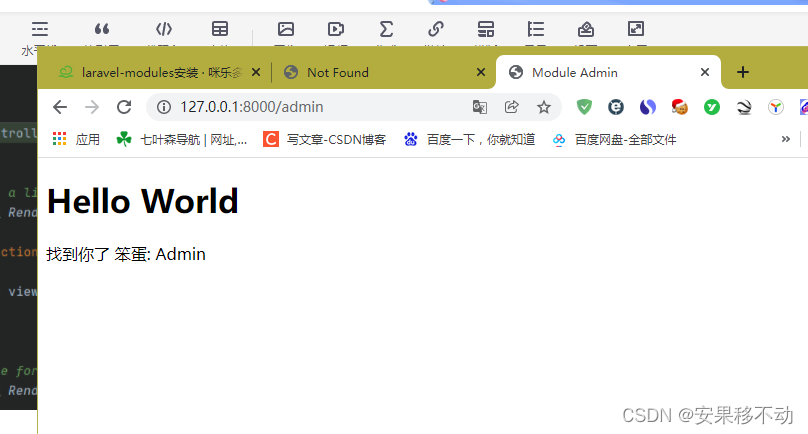Screen dimensions: 808x434
Task: Click the publish tray icon in editor toolbar
Action: pos(586,29)
